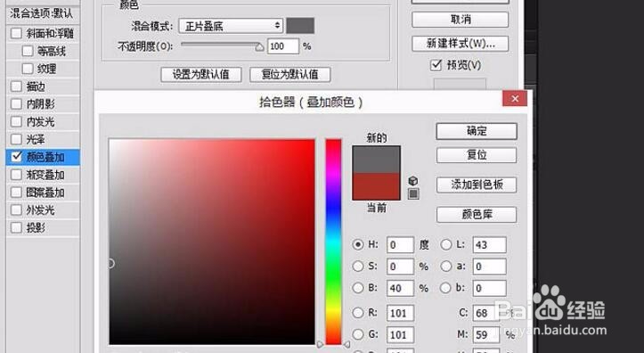Screen dimensions: 644x353
Task: Click the S percent input field
Action: coord(400,267)
